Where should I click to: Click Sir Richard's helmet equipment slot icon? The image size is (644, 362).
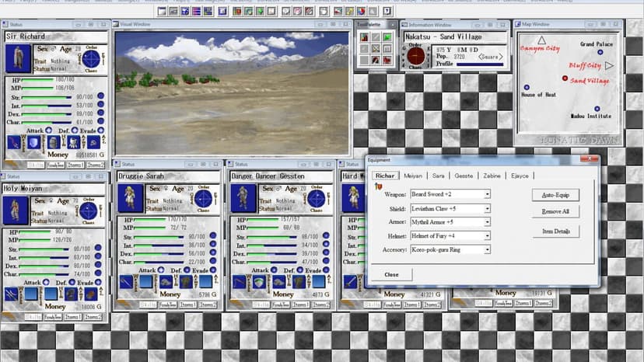point(54,142)
